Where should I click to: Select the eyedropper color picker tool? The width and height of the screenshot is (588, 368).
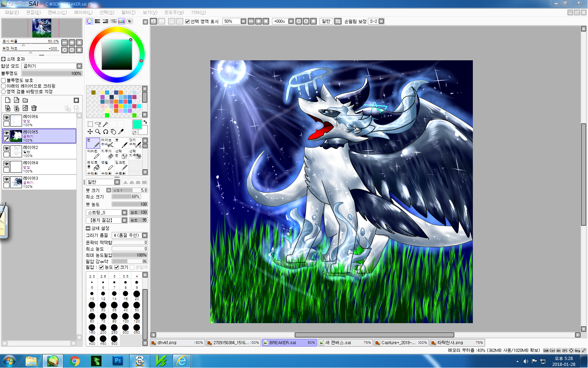click(121, 132)
